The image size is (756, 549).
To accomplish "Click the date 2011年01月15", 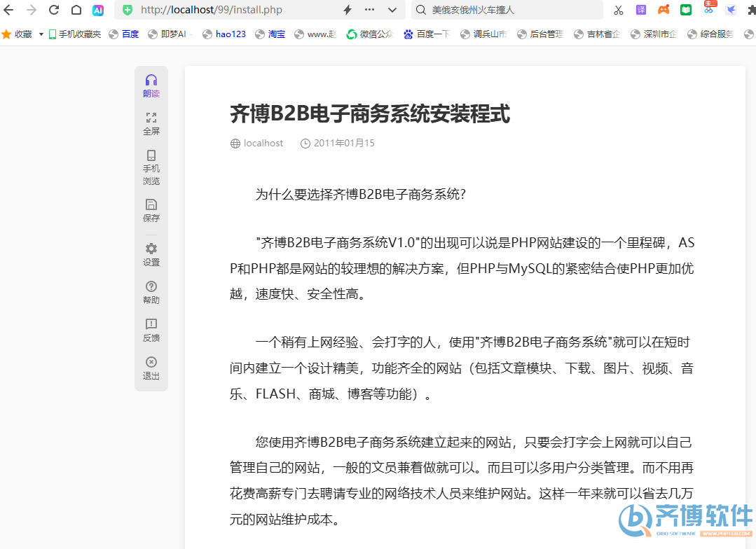I will [x=344, y=143].
